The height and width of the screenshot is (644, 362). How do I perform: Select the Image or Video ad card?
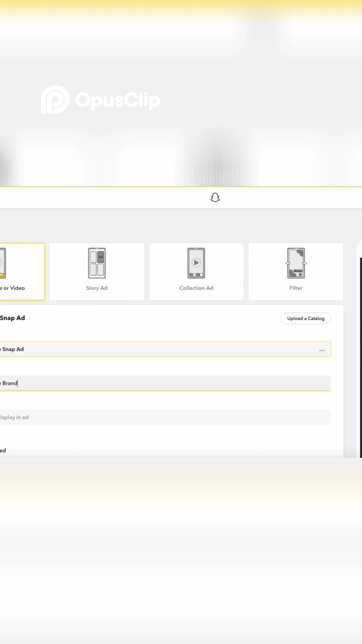coord(22,271)
